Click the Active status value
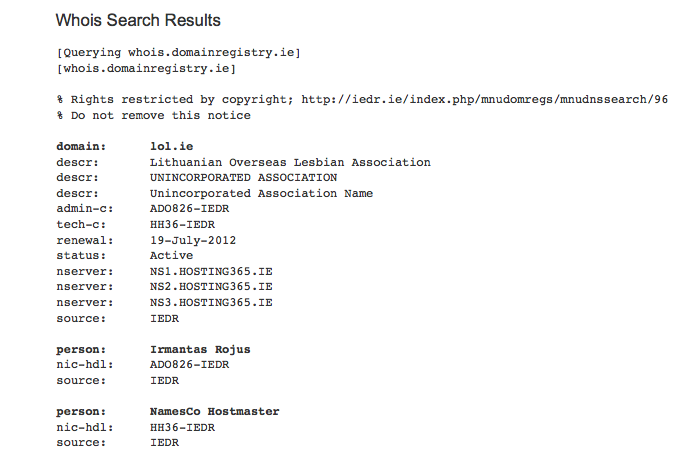690x459 pixels. 171,256
